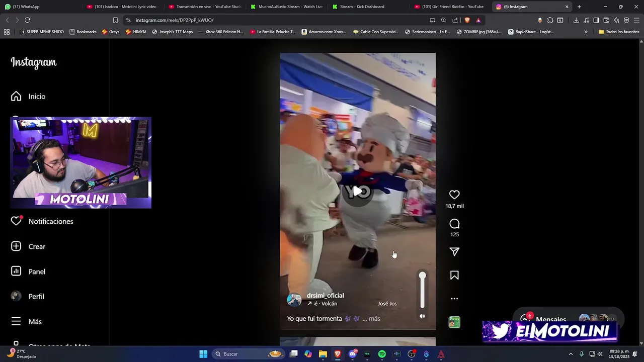Screen dimensions: 644x362
Task: Open browser apps grid in bookmarks bar
Action: point(7,32)
